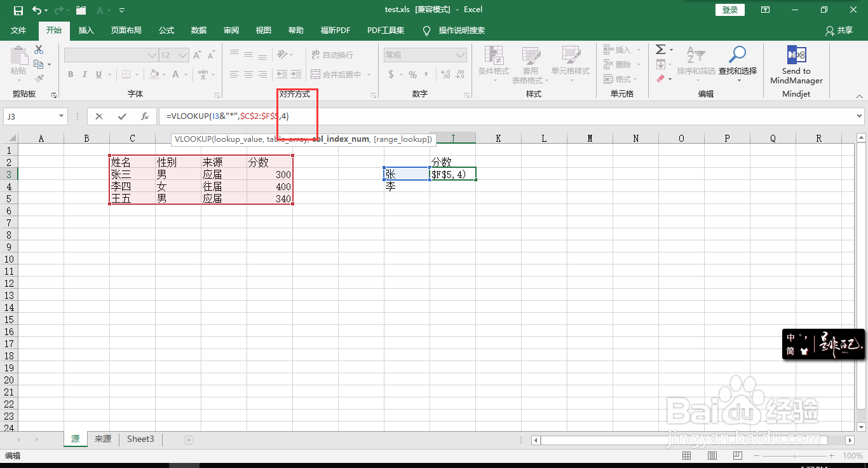Switch to the 公式 tab
Screen dimensions: 868x468
[x=166, y=31]
